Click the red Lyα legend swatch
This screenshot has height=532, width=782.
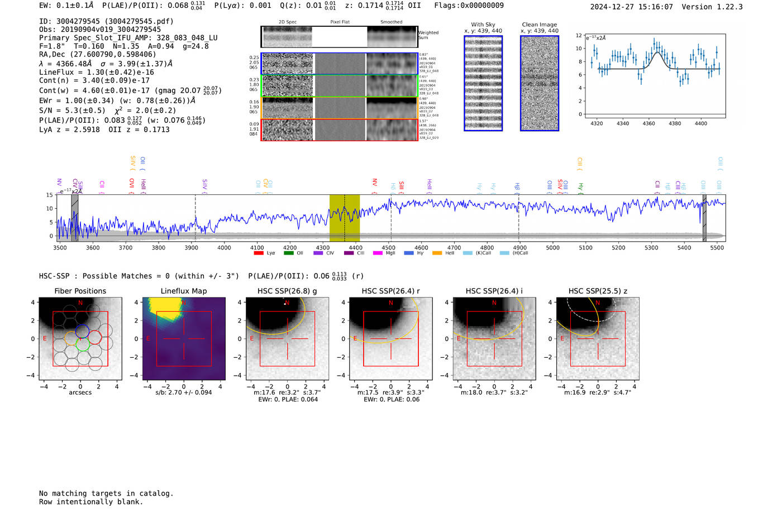(259, 253)
